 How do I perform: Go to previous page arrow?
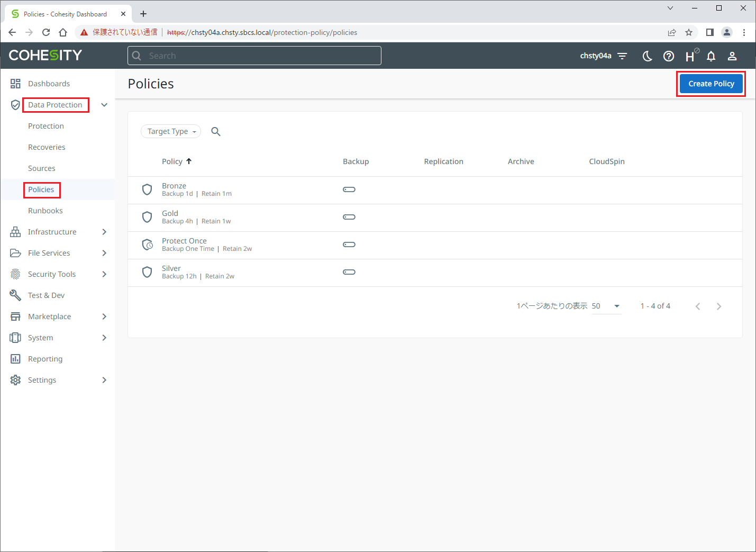tap(698, 306)
